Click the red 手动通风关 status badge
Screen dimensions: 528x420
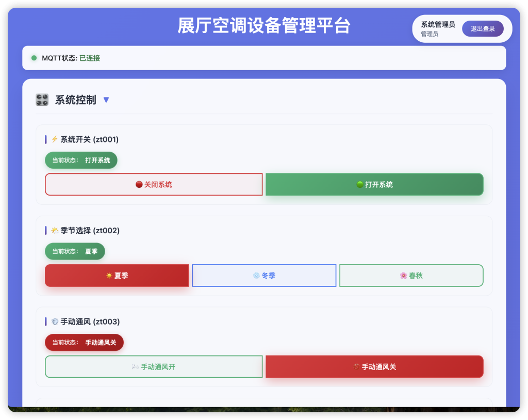[x=84, y=343]
